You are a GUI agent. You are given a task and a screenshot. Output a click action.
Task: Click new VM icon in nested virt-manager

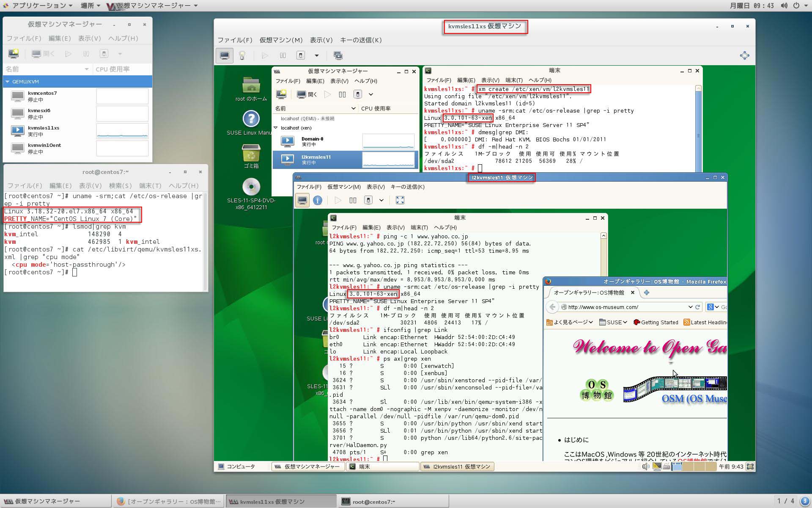281,94
